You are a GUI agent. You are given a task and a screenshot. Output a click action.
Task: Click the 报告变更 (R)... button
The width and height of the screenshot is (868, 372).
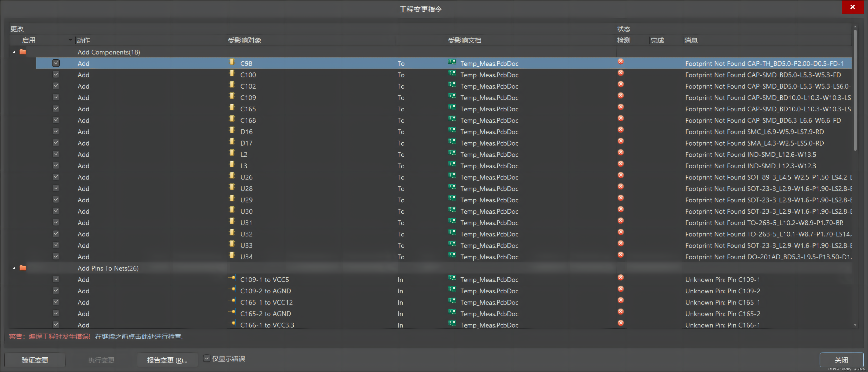(167, 360)
